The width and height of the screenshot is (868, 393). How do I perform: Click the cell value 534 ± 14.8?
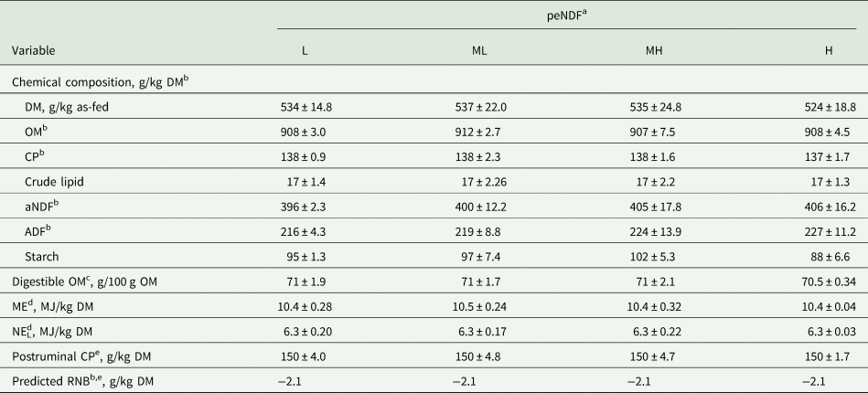(305, 107)
